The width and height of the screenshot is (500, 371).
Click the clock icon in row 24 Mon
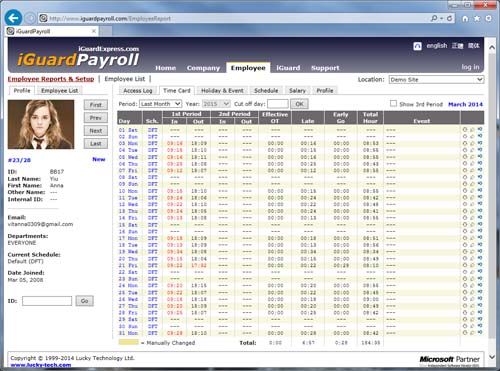pos(465,285)
